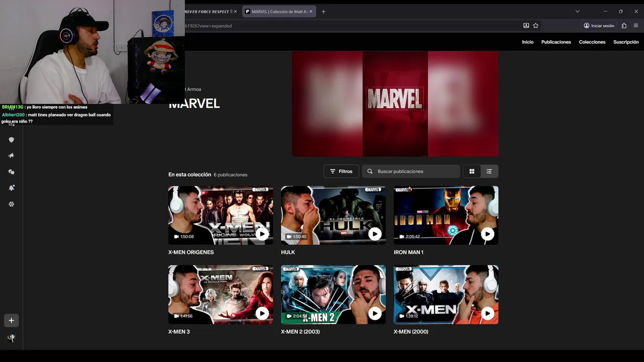644x362 pixels.
Task: Click the MARVEL collection banner image
Action: click(x=395, y=104)
